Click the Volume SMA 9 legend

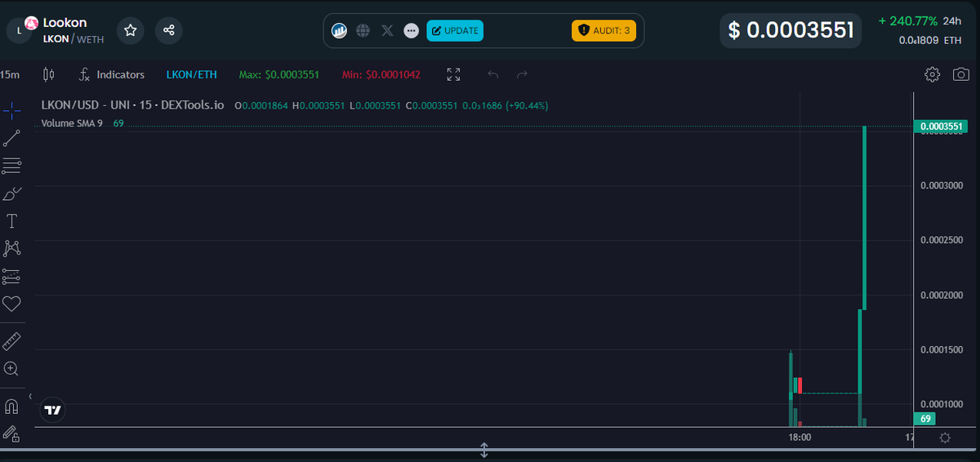pyautogui.click(x=72, y=123)
